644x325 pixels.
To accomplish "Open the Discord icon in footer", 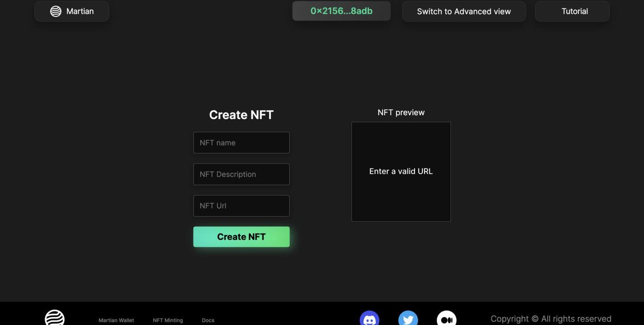I will coord(369,319).
